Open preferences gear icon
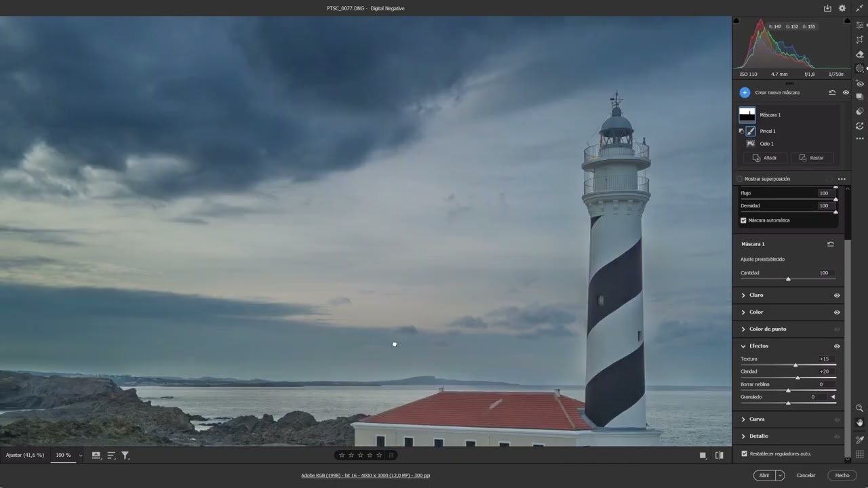This screenshot has height=488, width=868. coord(842,8)
